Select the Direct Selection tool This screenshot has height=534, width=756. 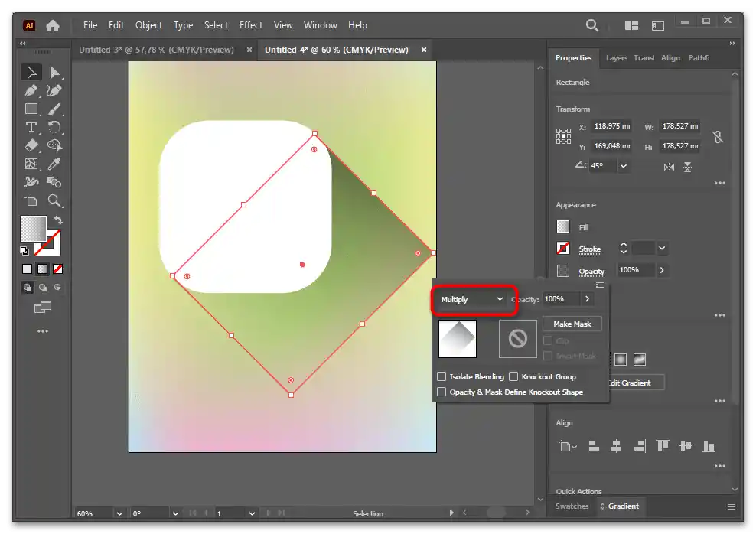coord(54,73)
